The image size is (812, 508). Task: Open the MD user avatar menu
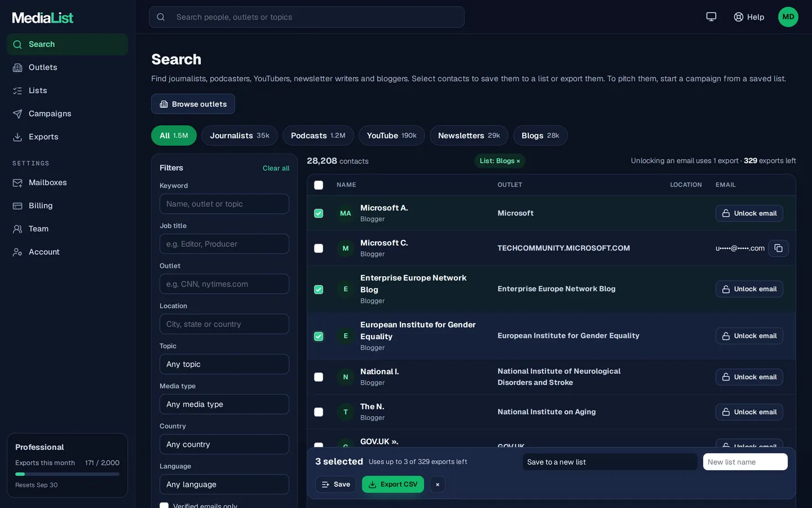tap(788, 17)
